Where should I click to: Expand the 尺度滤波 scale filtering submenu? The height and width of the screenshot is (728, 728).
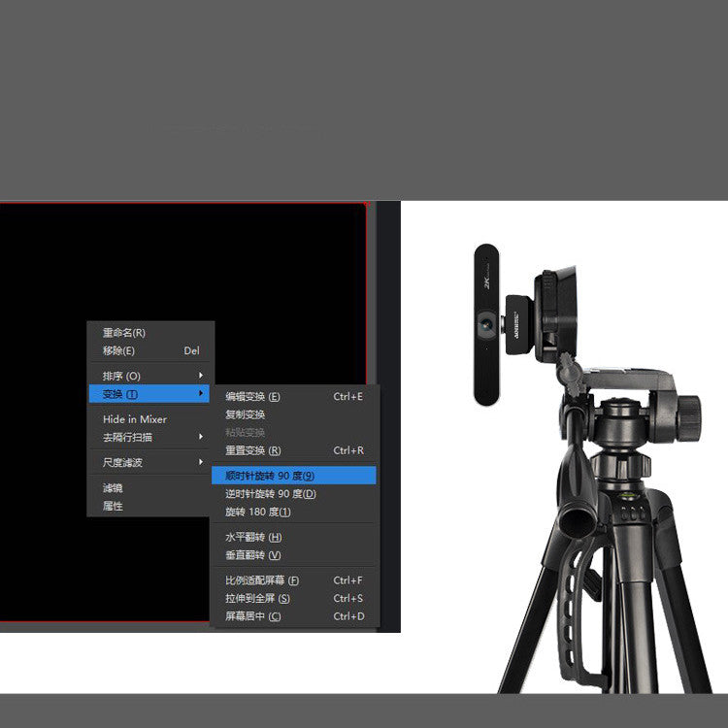point(201,462)
